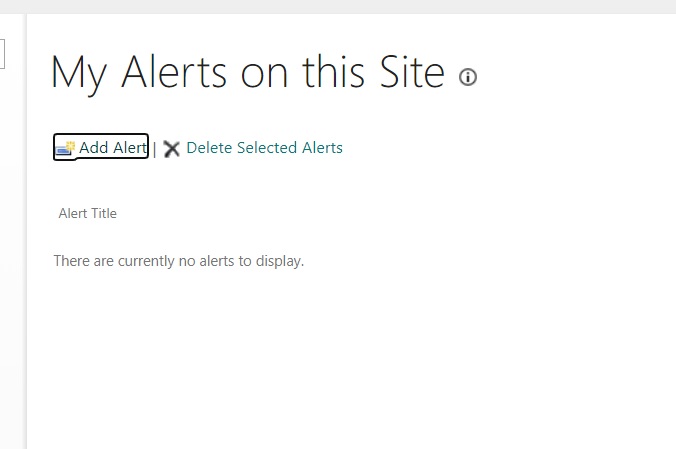Click the word Selected in delete link
Image resolution: width=676 pixels, height=449 pixels.
point(267,148)
